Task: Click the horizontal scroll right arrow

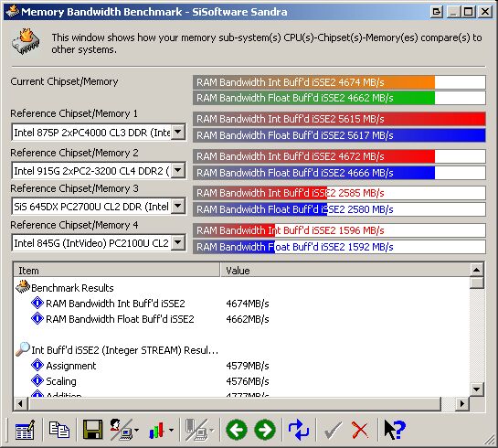Action: coord(462,403)
